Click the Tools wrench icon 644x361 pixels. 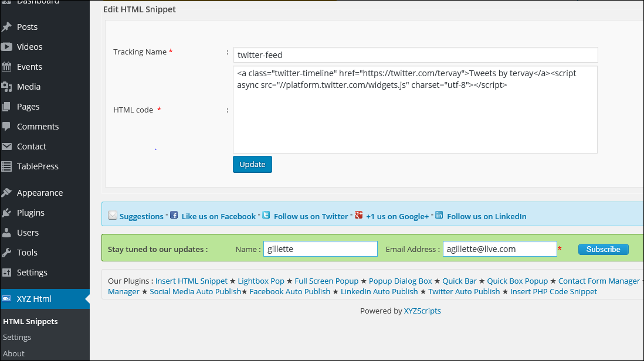click(7, 253)
